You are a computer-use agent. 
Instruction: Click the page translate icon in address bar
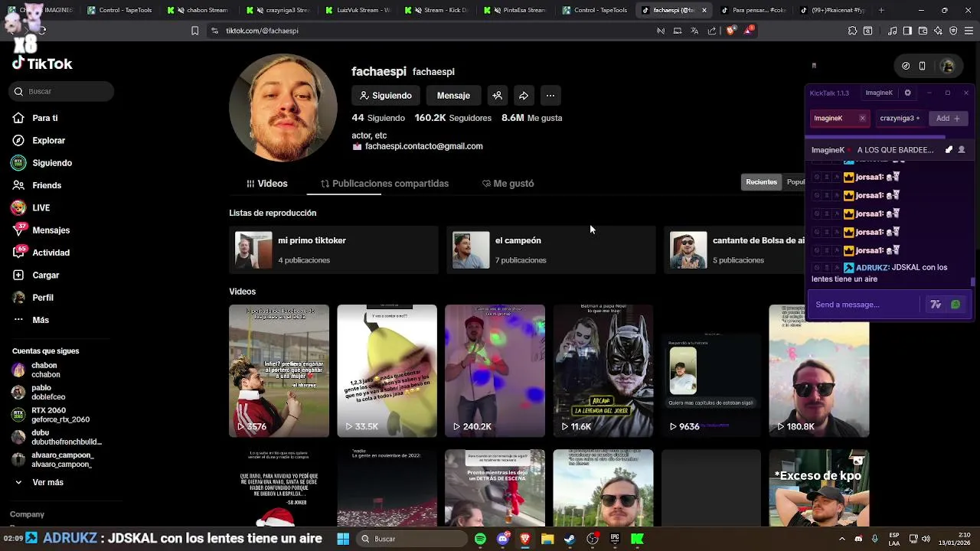pos(694,31)
